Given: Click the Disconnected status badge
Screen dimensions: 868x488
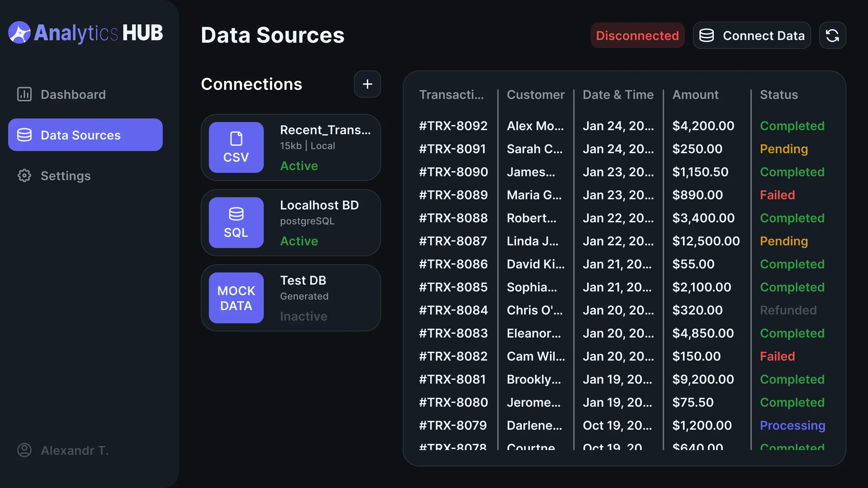Looking at the screenshot, I should 637,35.
